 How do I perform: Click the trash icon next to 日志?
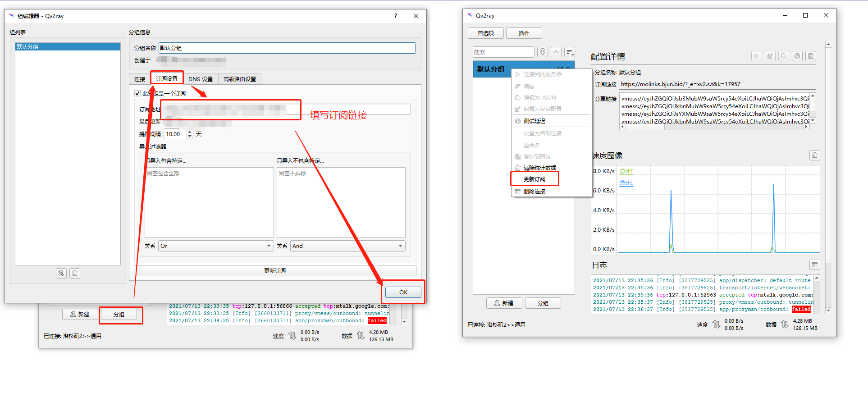tap(814, 265)
